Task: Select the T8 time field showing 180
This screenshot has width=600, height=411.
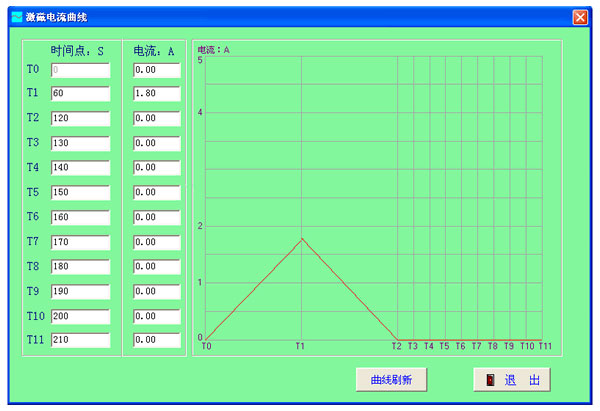Action: (x=79, y=266)
